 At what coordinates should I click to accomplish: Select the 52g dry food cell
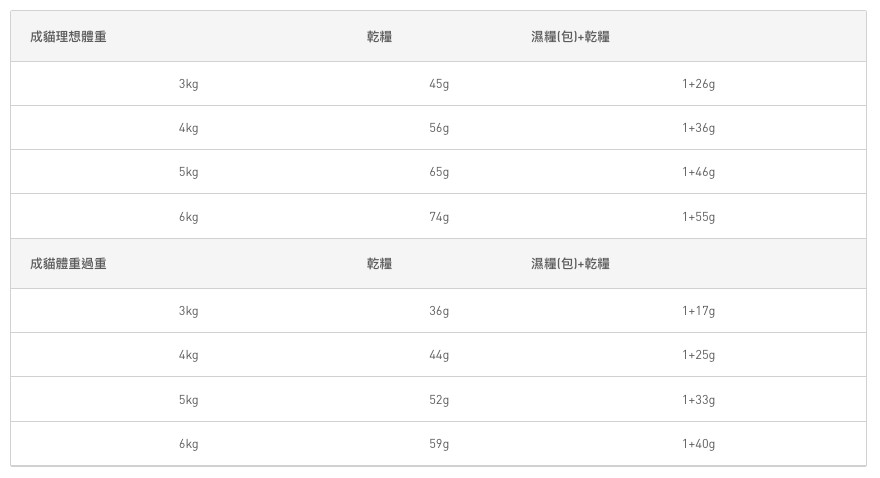(438, 400)
